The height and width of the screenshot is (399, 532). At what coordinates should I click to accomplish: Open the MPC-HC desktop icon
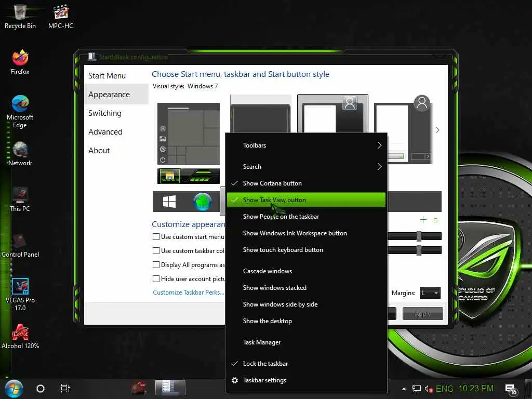61,16
